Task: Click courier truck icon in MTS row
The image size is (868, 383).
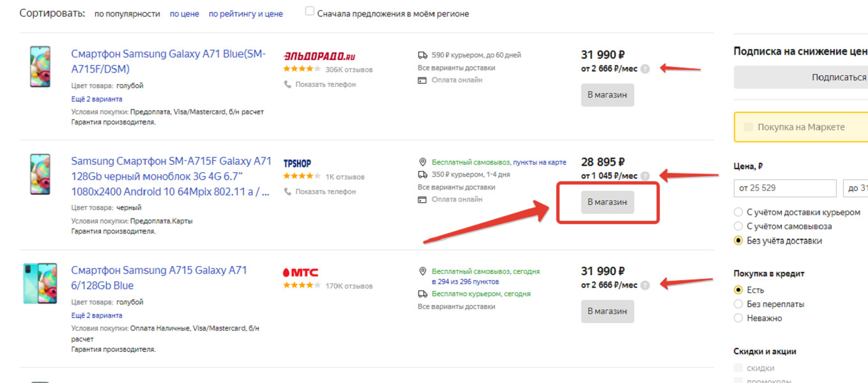Action: point(422,294)
